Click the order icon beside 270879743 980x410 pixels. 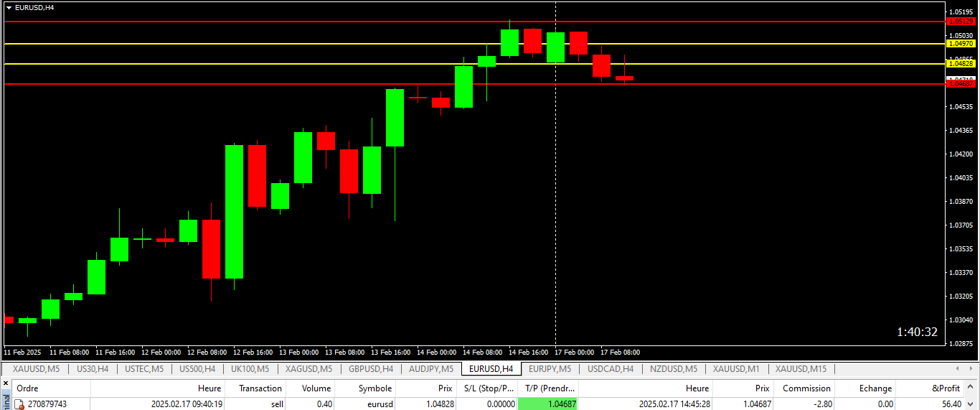[x=19, y=404]
